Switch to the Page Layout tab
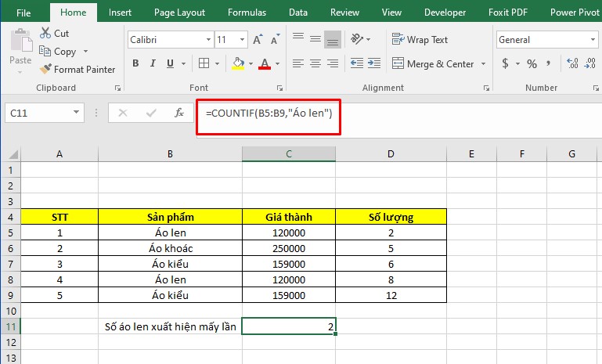 tap(179, 13)
